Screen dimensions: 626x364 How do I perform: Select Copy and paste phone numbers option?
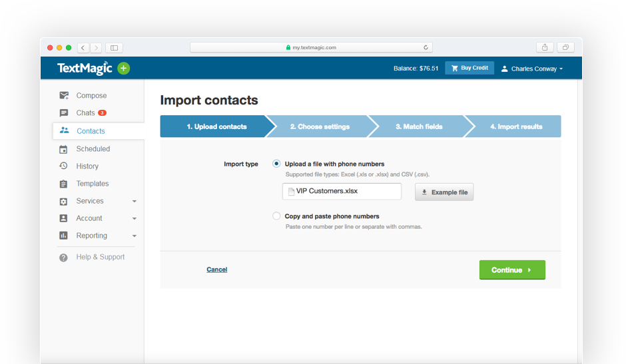tap(276, 216)
